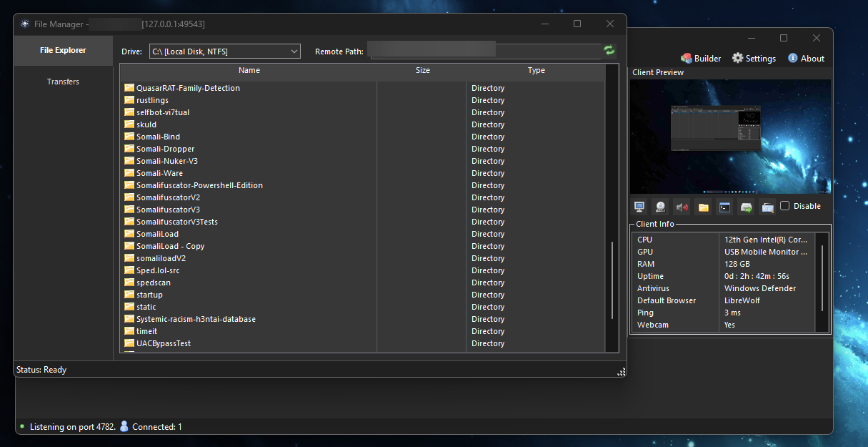Click the About button
Screen dimensions: 868x447
tap(806, 58)
